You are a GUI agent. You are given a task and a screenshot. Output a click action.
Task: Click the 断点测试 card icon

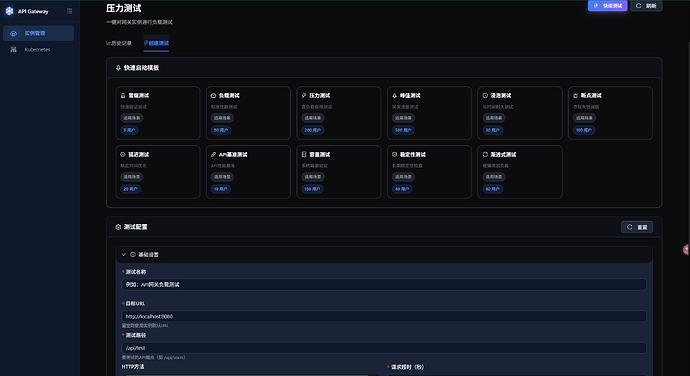576,96
